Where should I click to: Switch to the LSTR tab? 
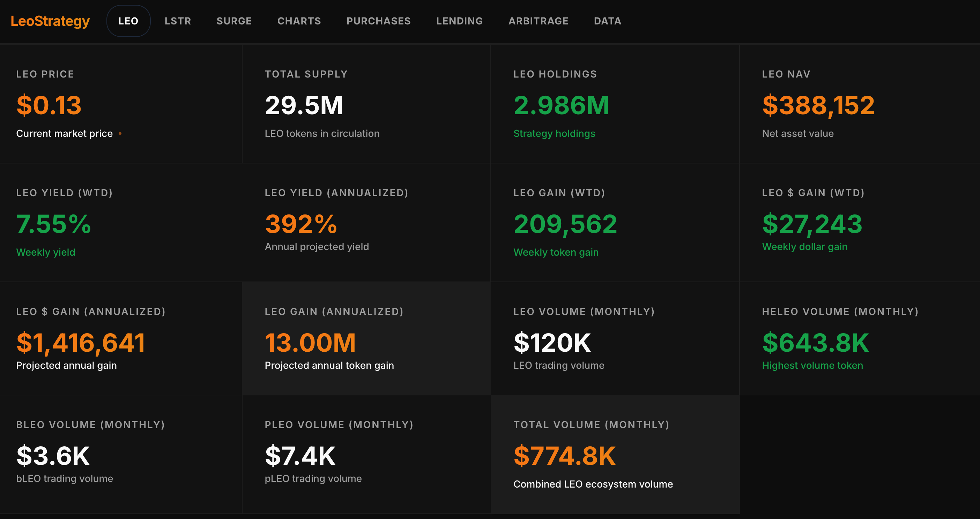tap(178, 21)
